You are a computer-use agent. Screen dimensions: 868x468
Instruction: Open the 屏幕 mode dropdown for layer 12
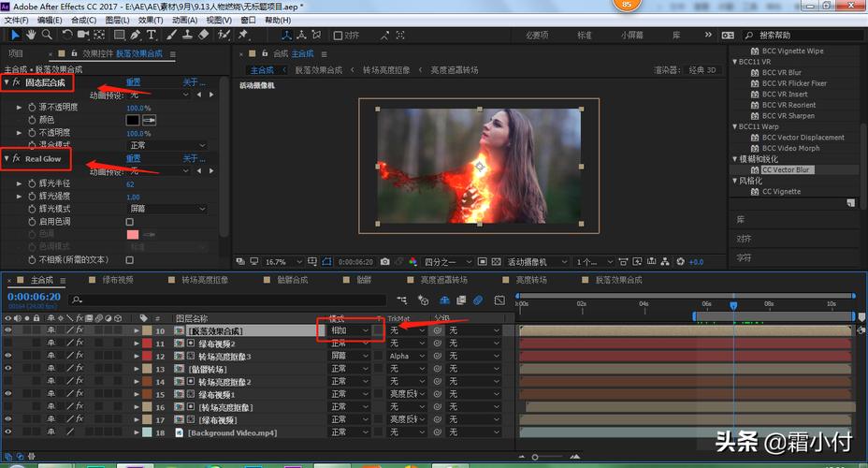point(349,356)
